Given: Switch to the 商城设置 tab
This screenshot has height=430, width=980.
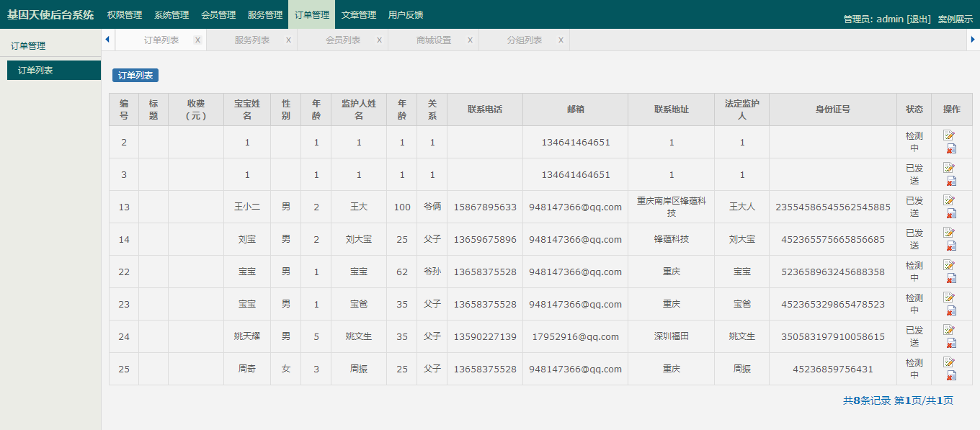Looking at the screenshot, I should [434, 40].
